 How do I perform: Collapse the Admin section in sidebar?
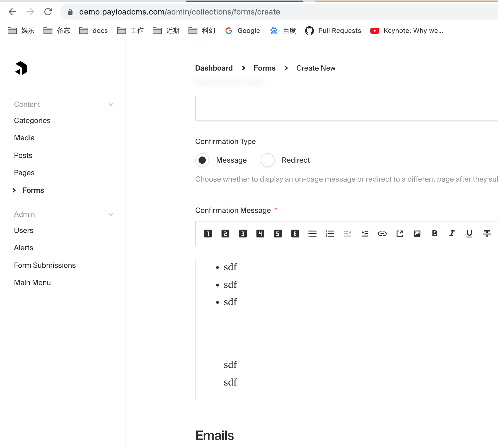click(x=111, y=214)
